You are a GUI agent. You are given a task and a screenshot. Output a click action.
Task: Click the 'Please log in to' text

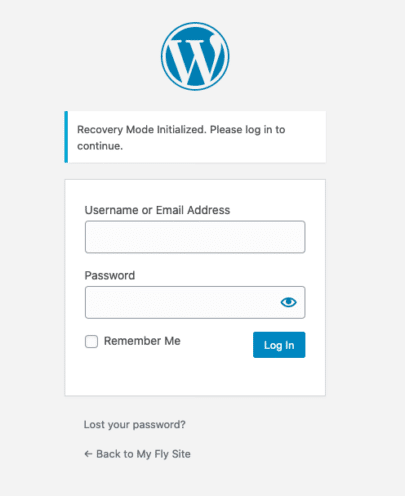pos(248,130)
